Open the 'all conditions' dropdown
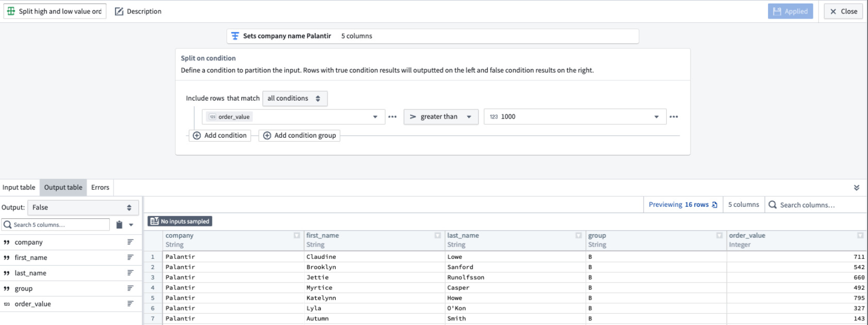The height and width of the screenshot is (325, 868). pyautogui.click(x=294, y=99)
